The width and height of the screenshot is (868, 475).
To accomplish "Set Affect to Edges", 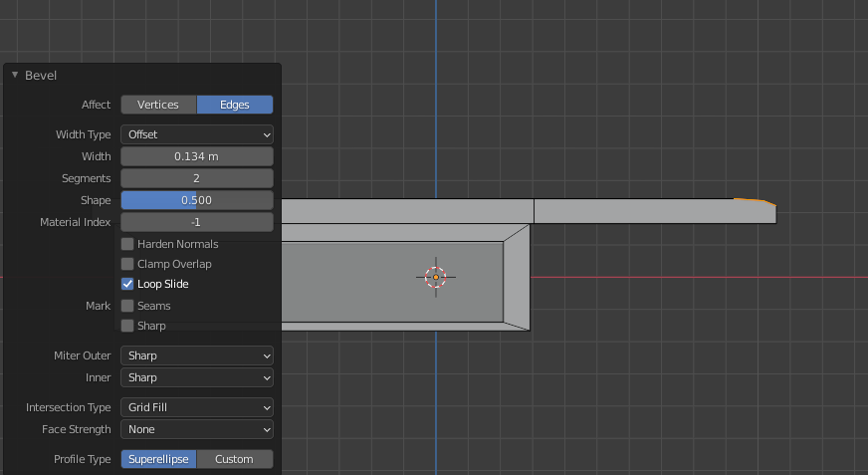I will (x=235, y=105).
